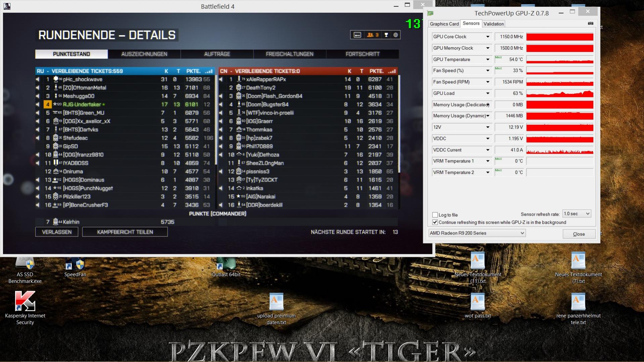Switch to the Graphics Card tab in GPU-Z
Viewport: 644px width, 362px height.
pyautogui.click(x=444, y=24)
